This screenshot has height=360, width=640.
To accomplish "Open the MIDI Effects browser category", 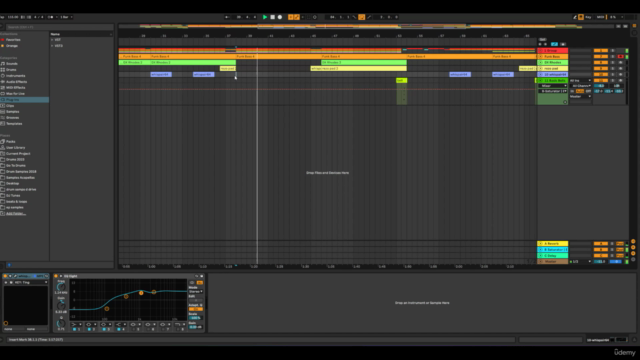I will pyautogui.click(x=16, y=88).
